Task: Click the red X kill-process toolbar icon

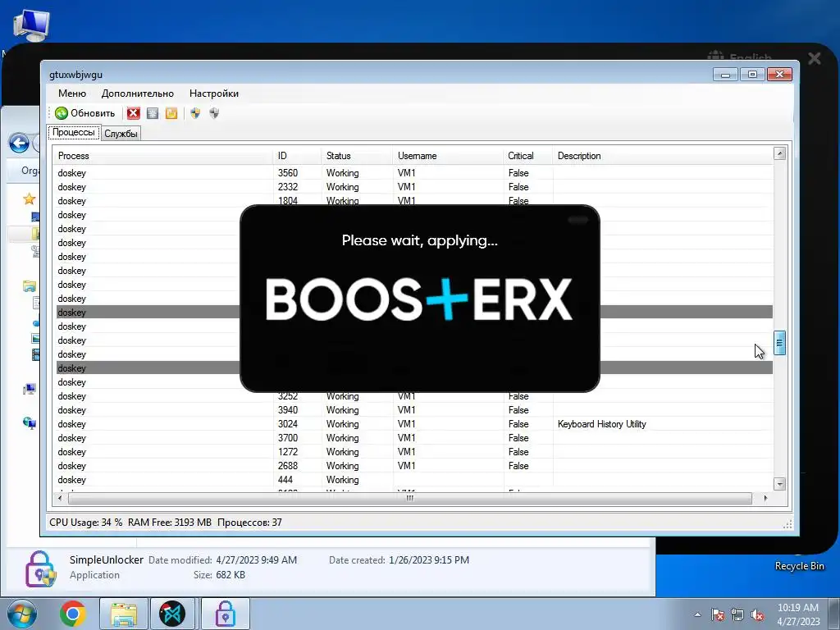Action: (134, 113)
